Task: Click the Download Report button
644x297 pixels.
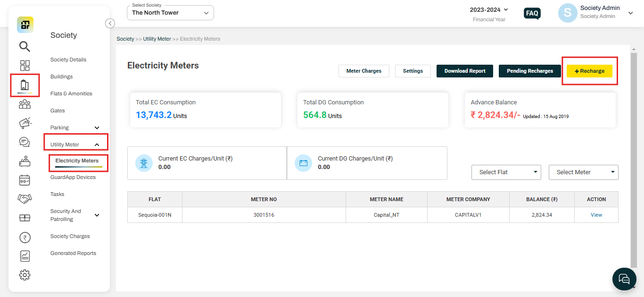Action: click(465, 71)
